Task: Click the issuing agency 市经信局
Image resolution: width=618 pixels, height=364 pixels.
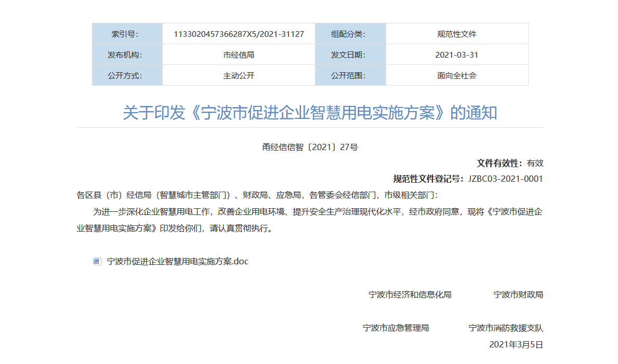Action: point(239,54)
